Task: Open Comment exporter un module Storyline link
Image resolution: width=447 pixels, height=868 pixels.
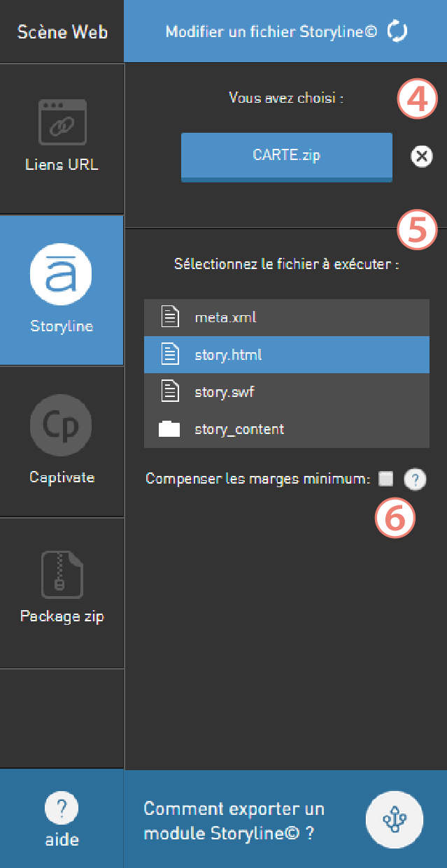Action: 234,820
